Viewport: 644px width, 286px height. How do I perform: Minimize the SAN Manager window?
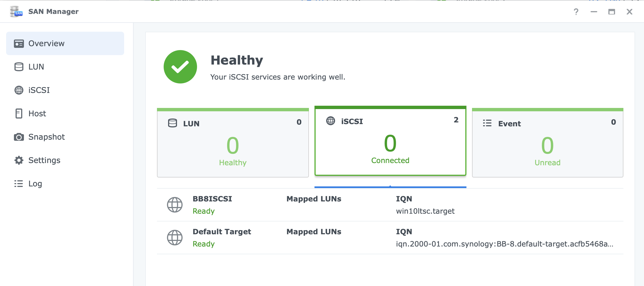pos(594,12)
